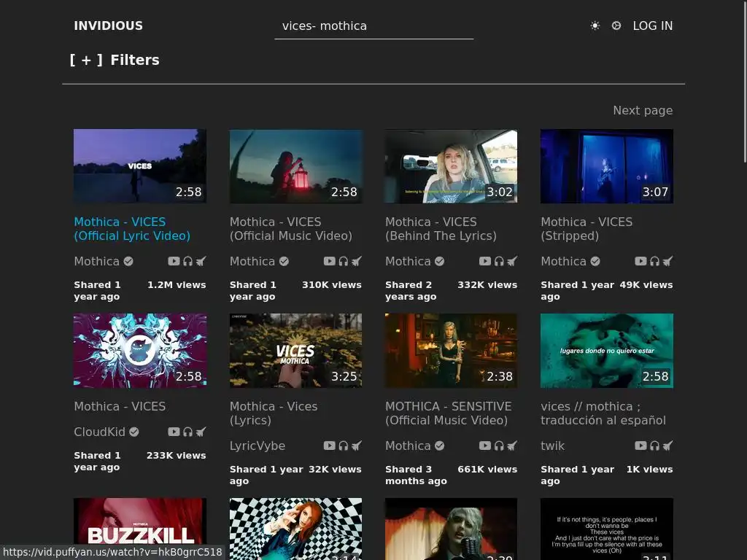
Task: Switch Invidious instance for LyricVybe video
Action: (357, 446)
